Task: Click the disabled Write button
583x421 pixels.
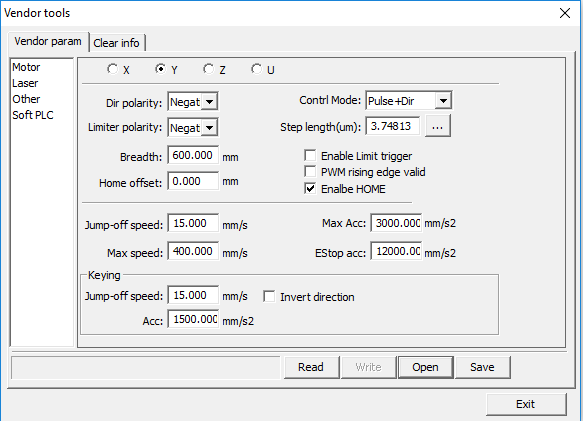Action: pyautogui.click(x=368, y=367)
